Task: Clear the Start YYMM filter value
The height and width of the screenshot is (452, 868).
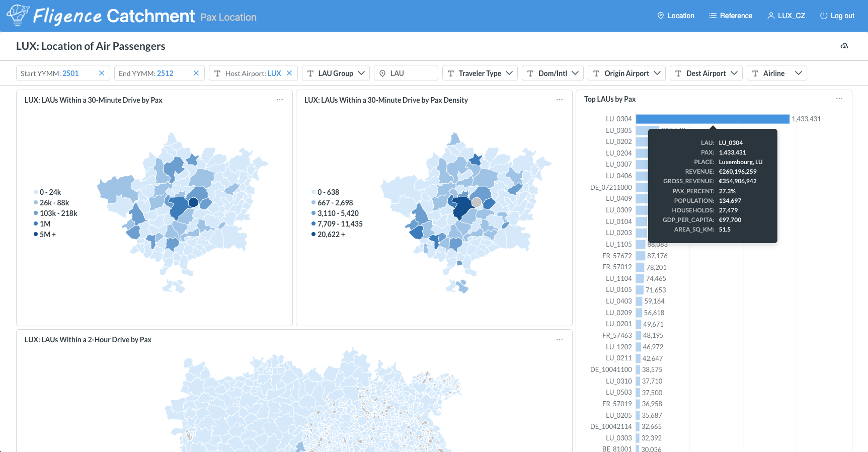Action: coord(102,73)
